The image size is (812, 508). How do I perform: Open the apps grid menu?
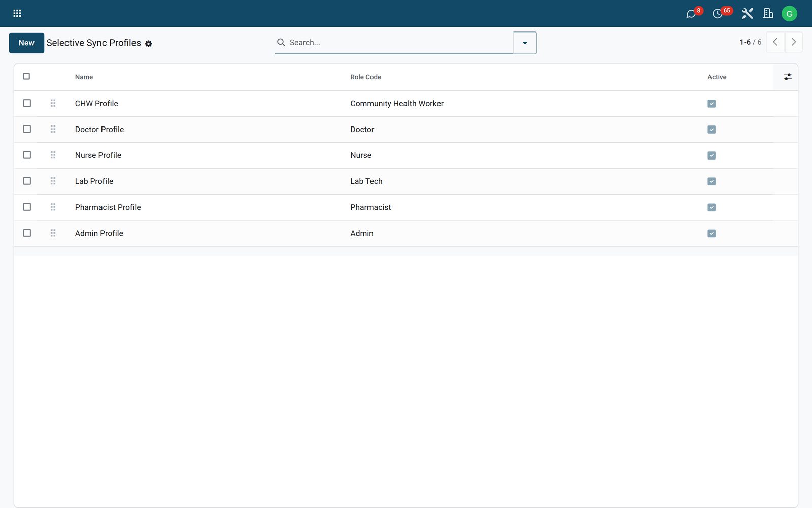(x=17, y=14)
